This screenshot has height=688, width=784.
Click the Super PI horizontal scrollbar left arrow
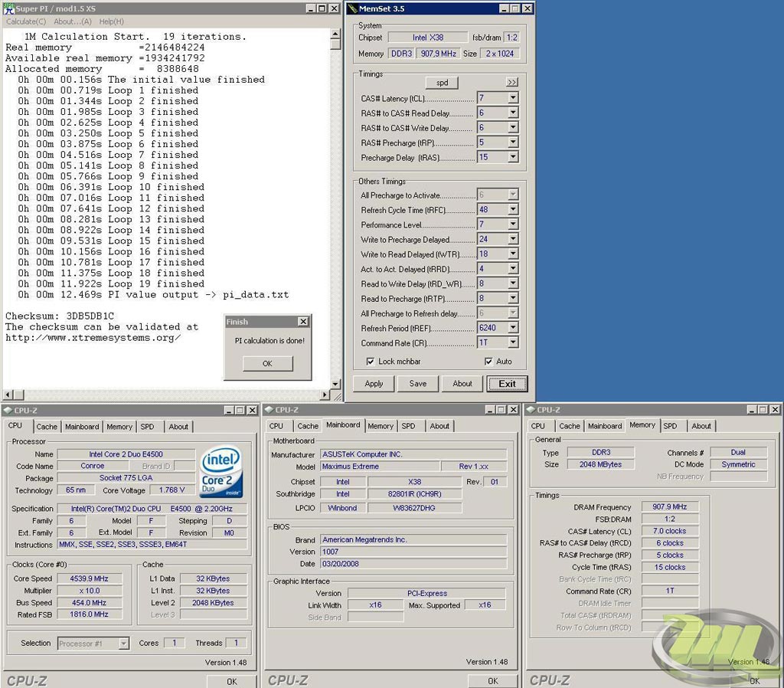tap(8, 395)
